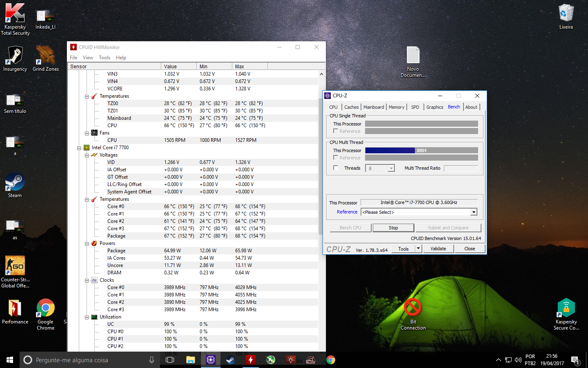Collapse the first Temperatures node in HWMonitor
This screenshot has width=588, height=368.
[87, 96]
